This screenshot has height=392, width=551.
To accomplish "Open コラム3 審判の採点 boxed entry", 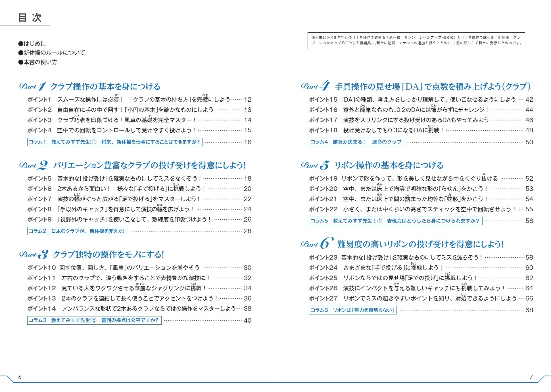I will pyautogui.click(x=94, y=320).
